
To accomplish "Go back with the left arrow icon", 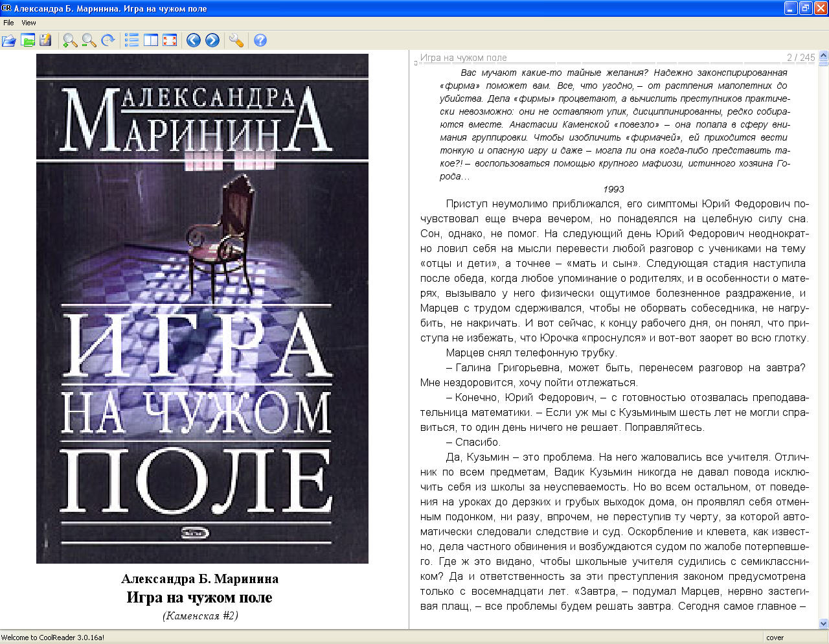I will (194, 40).
